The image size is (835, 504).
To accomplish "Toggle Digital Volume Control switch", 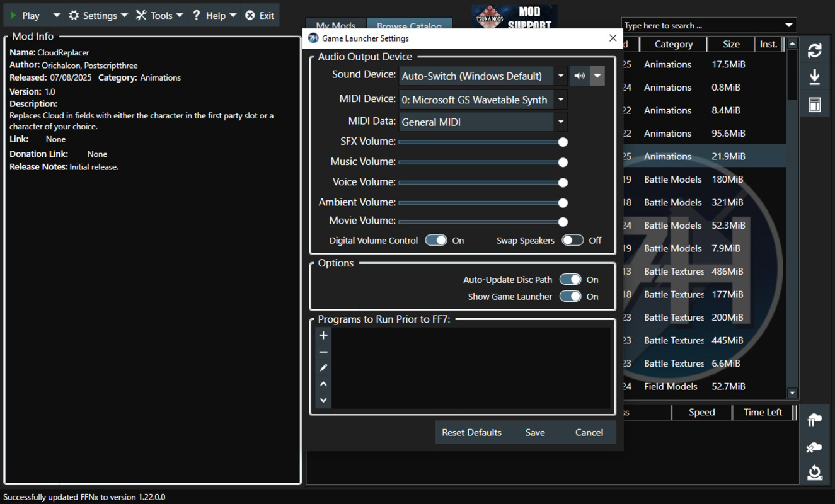I will point(436,240).
